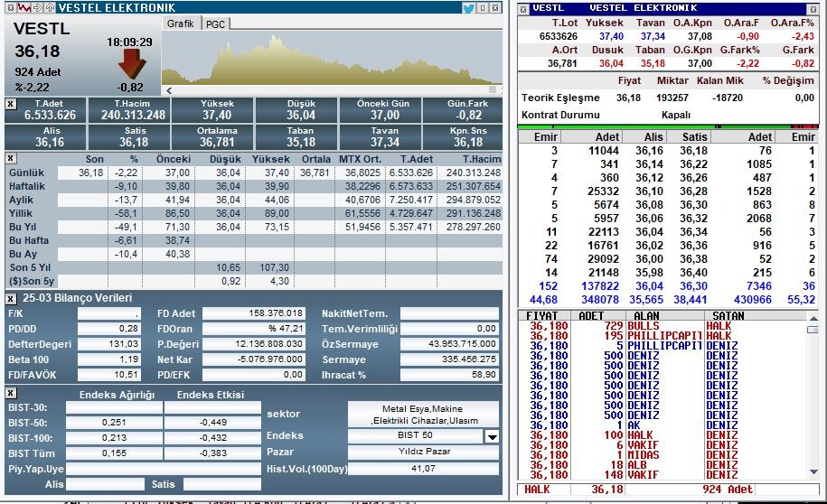The width and height of the screenshot is (827, 504).
Task: Select the Yillik row label
Action: coord(21,213)
